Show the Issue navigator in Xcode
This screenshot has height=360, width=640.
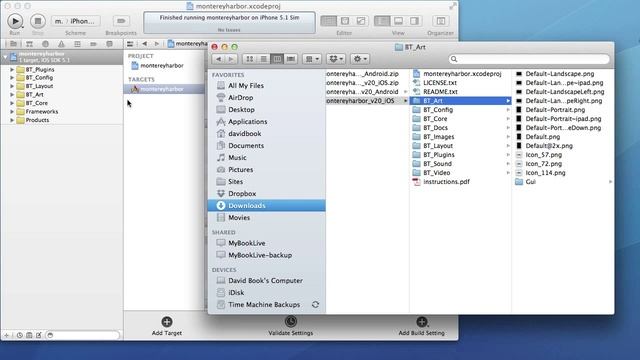tap(61, 44)
